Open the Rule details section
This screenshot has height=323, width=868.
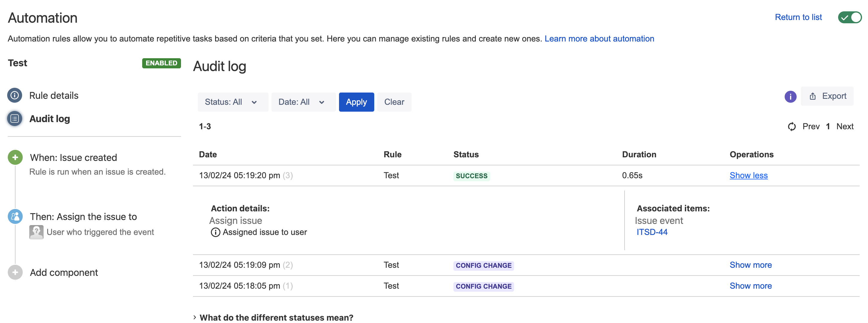click(53, 96)
